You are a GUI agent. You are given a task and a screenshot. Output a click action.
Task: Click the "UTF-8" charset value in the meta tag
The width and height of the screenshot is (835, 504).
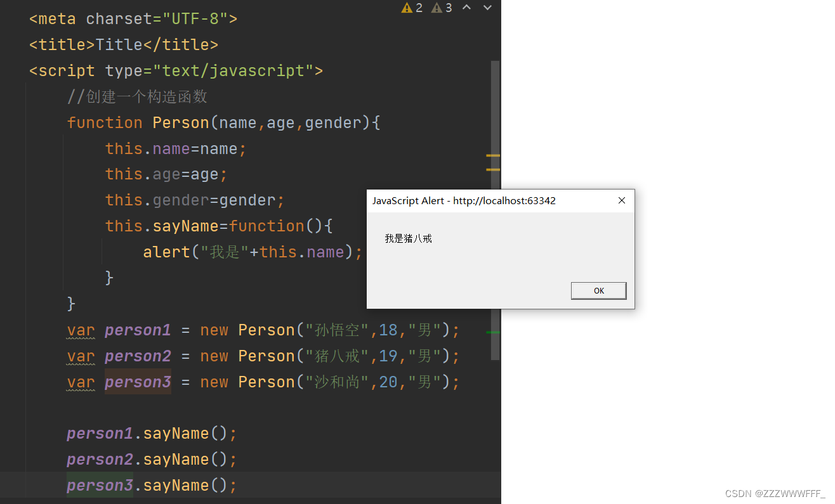(195, 18)
